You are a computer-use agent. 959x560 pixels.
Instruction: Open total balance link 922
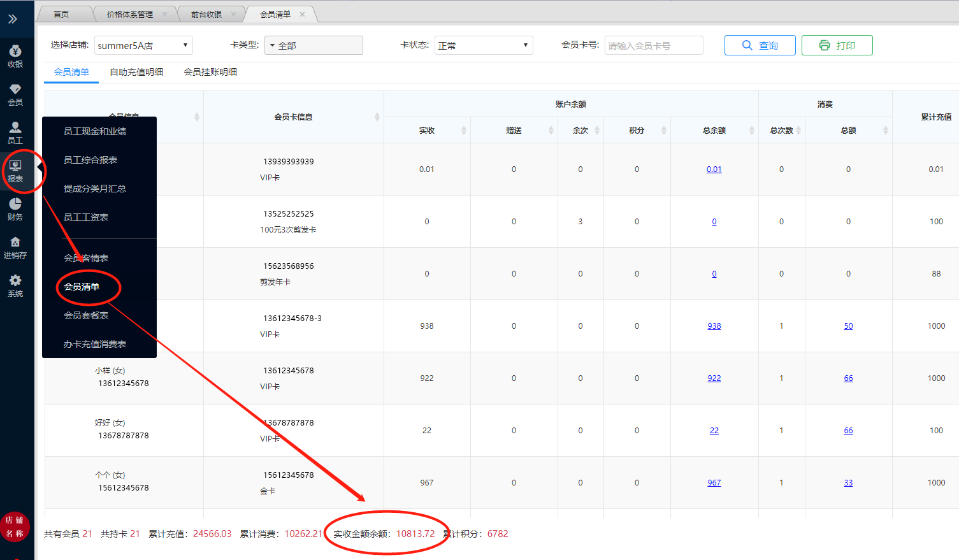coord(714,378)
